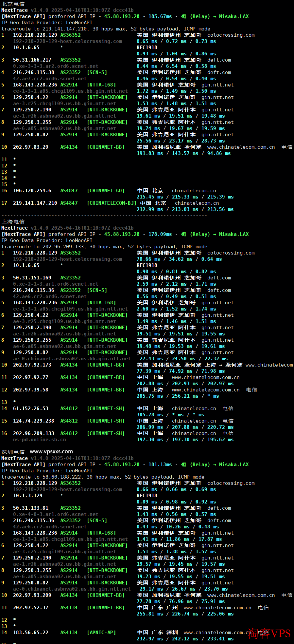Click the line 'traceroute to 202.96.209.133'
This screenshot has height=644, width=294.
pos(104,247)
